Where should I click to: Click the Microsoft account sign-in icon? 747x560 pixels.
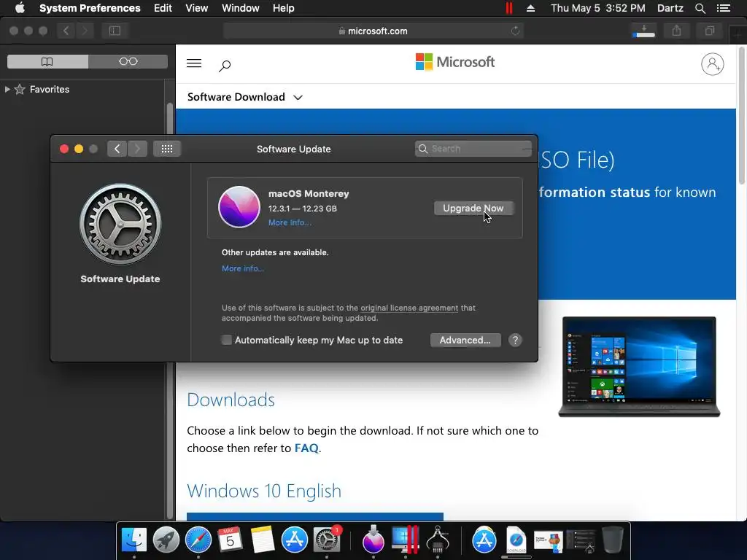pos(712,64)
